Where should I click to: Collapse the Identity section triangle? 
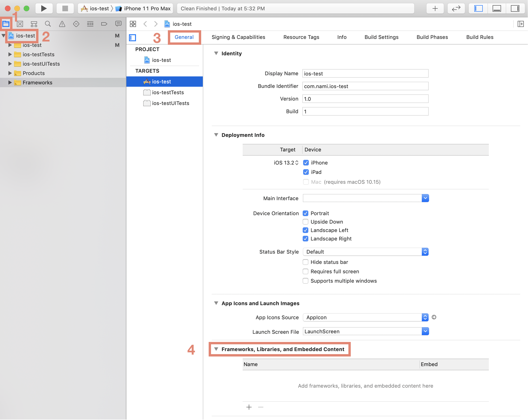[x=216, y=53]
